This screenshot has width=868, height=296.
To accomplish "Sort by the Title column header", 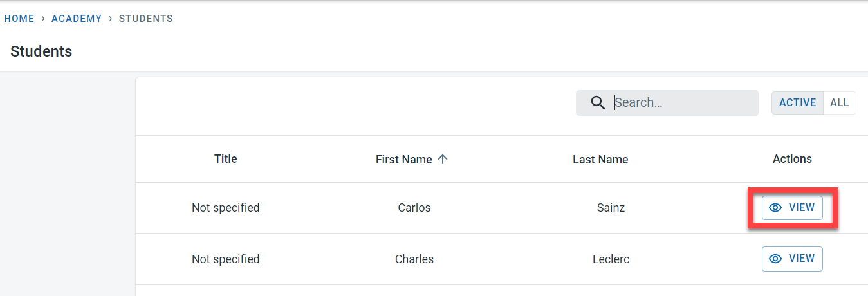I will tap(226, 159).
